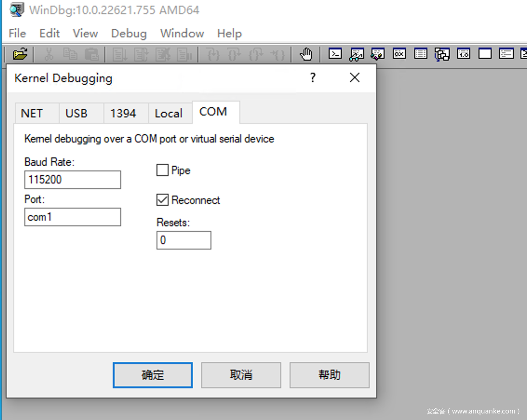Click the 'Resets:' label
The image size is (527, 420).
(173, 223)
